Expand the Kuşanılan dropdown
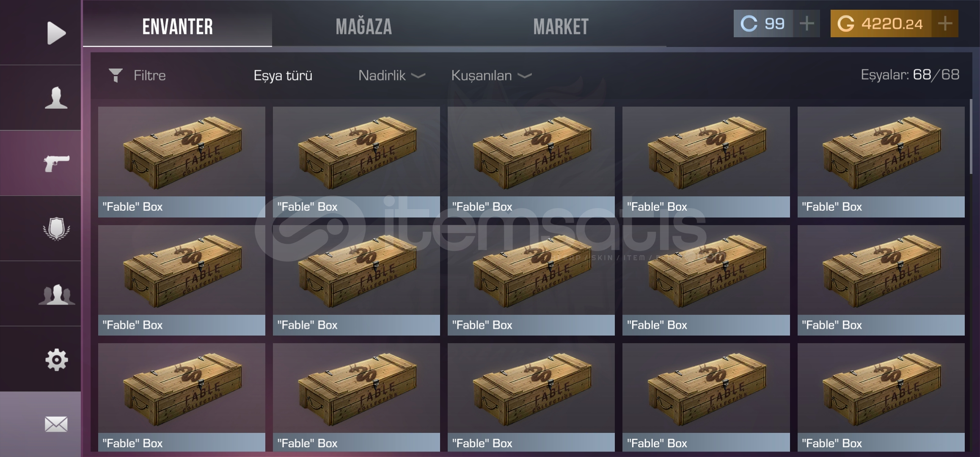Viewport: 980px width, 457px height. click(491, 75)
